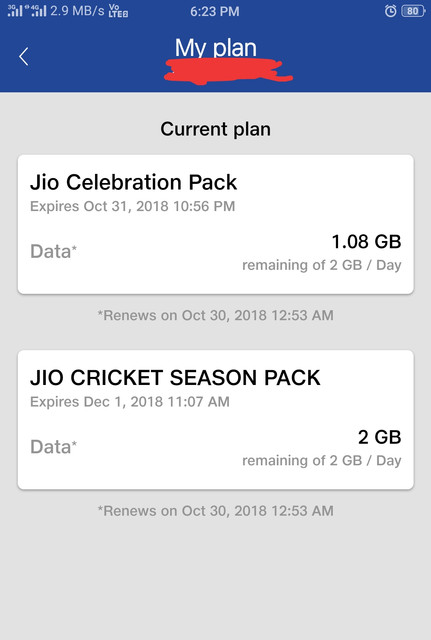Tap Data label in Cricket Season Pack
431x640 pixels.
coord(53,447)
